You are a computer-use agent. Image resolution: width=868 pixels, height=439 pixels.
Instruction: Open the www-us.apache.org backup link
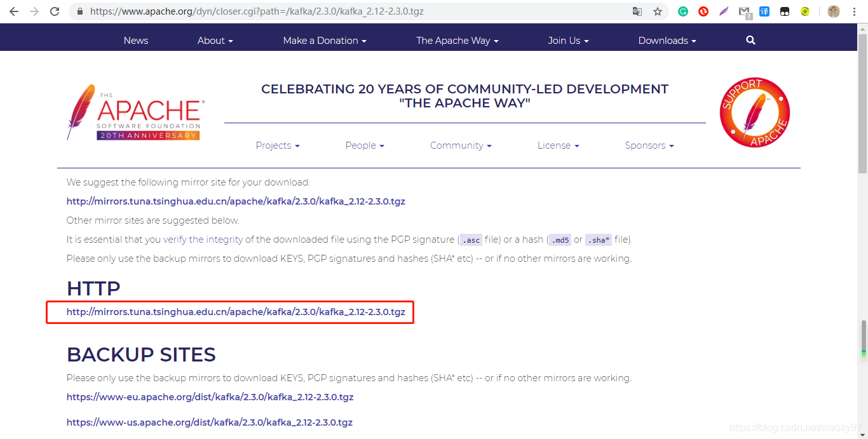(x=210, y=422)
